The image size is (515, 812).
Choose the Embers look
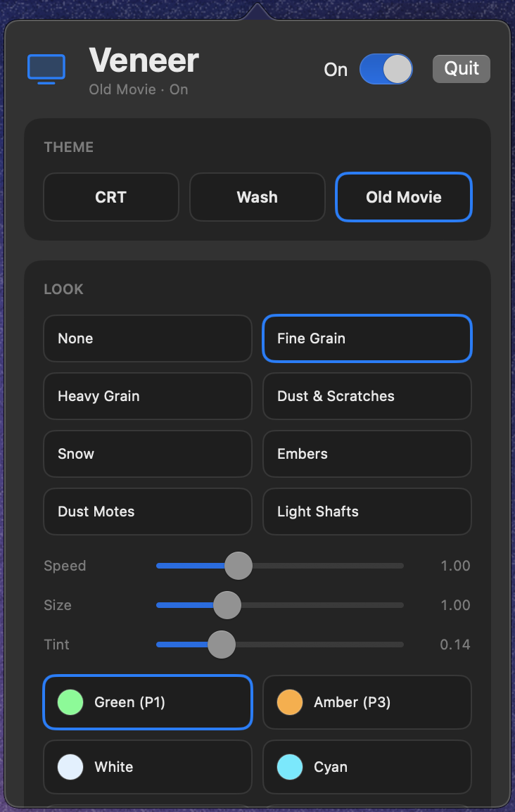click(x=367, y=454)
